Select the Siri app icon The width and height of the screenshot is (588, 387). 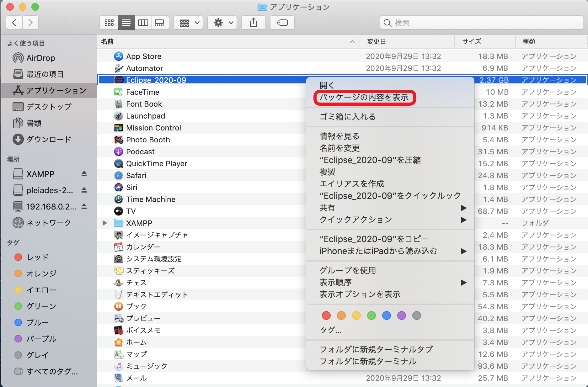click(118, 187)
